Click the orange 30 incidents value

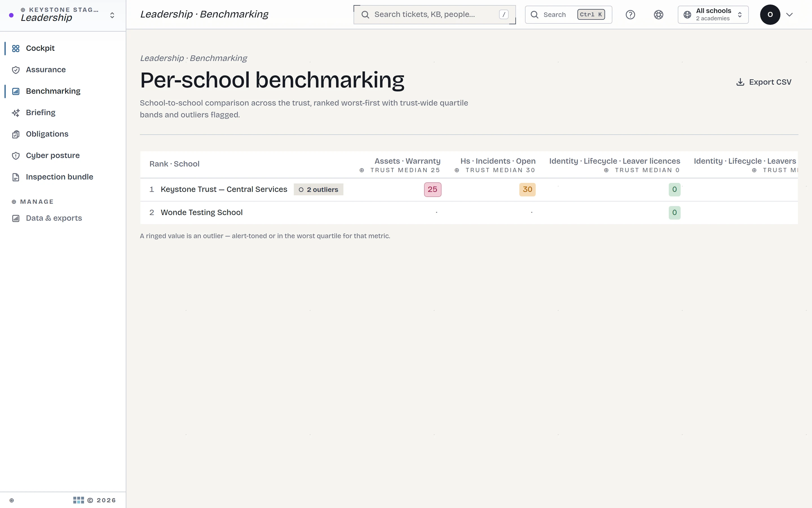click(528, 189)
